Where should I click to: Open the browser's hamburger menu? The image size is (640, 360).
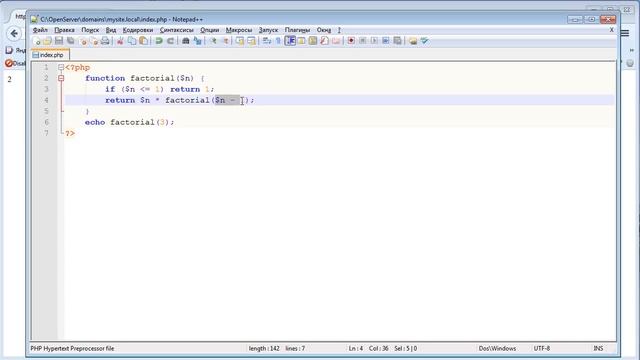click(625, 33)
